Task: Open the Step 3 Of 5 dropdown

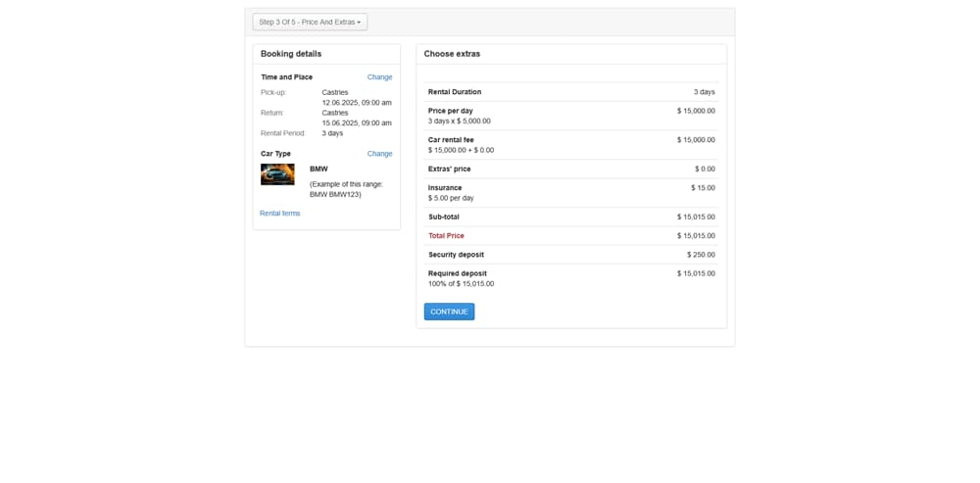Action: click(310, 22)
